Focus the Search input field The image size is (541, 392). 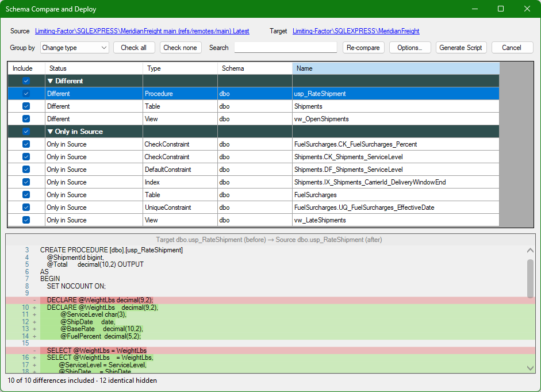pos(286,47)
